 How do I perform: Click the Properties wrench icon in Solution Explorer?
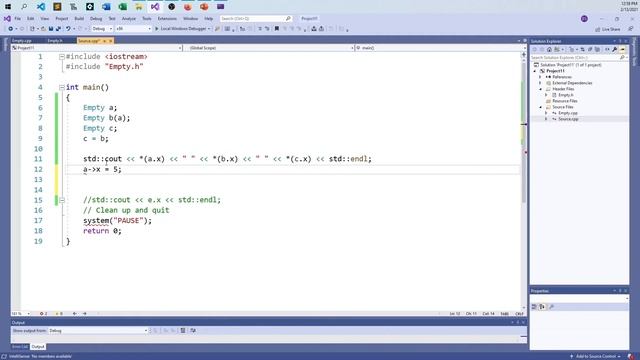[615, 49]
